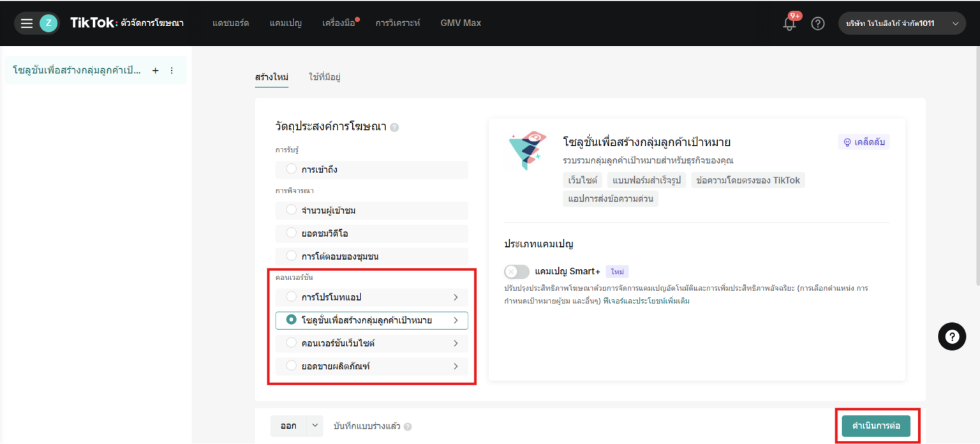
Task: Open the hamburger navigation menu
Action: tap(26, 23)
